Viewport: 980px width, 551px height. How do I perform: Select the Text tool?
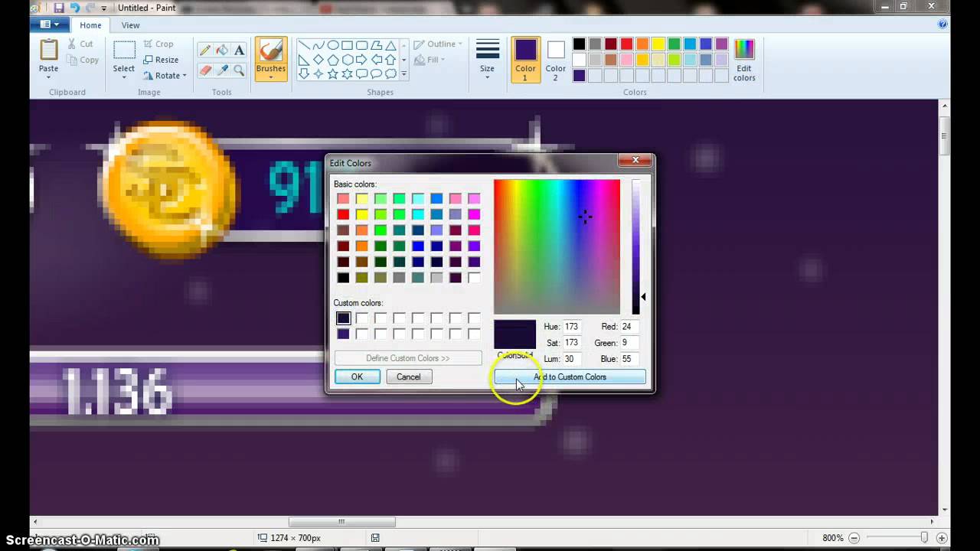point(239,51)
